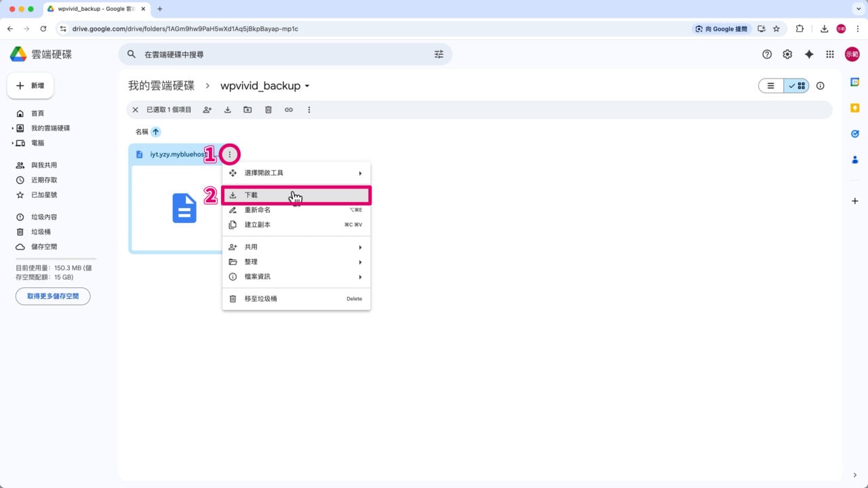This screenshot has width=868, height=488.
Task: Choose 移至垃圾桶 in the context menu
Action: (x=296, y=299)
